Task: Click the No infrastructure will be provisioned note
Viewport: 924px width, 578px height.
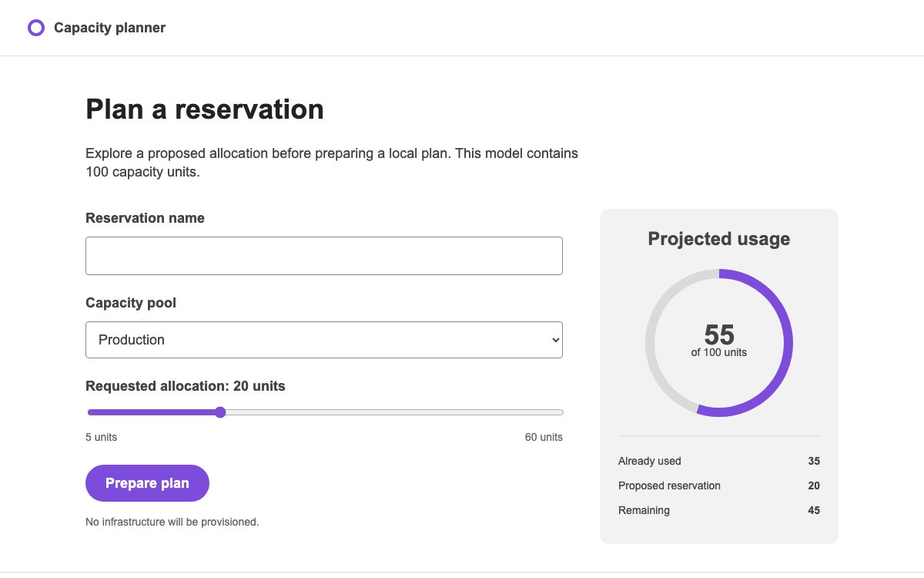Action: tap(172, 522)
